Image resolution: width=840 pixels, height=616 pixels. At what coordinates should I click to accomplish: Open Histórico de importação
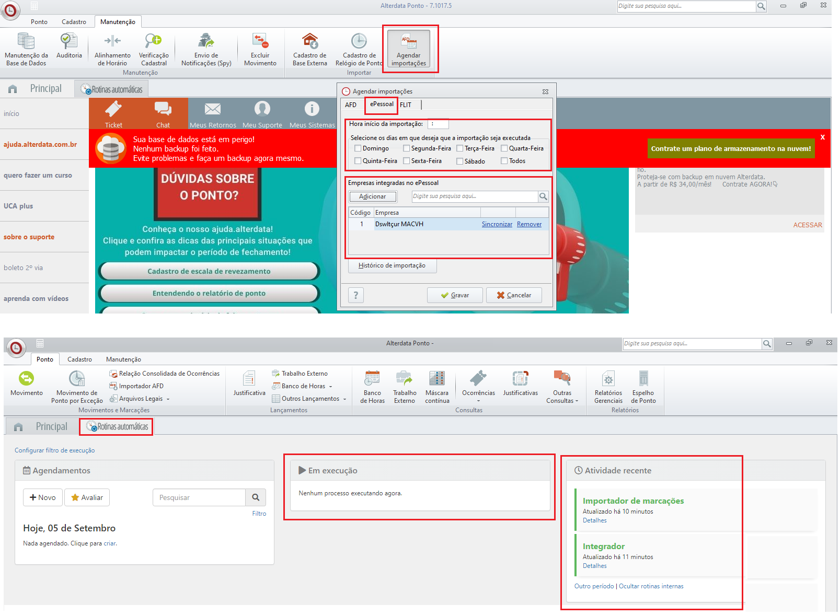[392, 265]
